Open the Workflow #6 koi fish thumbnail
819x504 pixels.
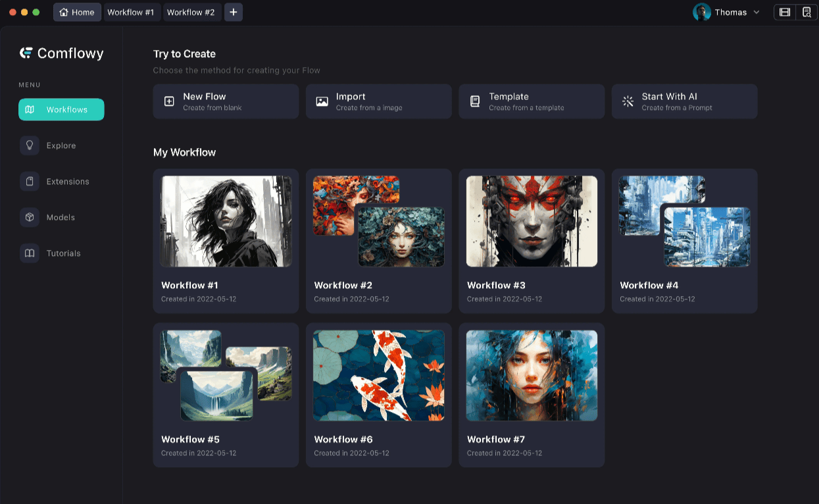[x=379, y=375]
